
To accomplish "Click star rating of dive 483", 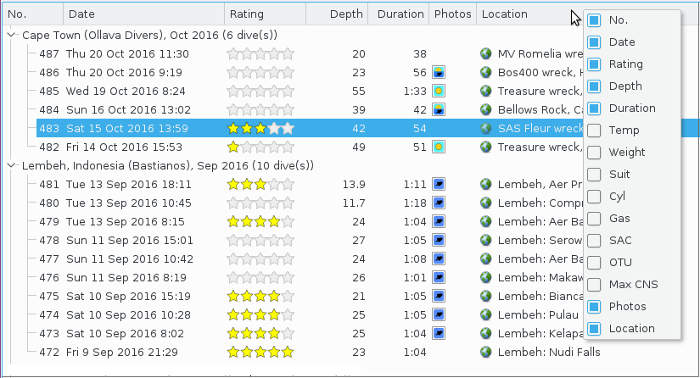I will tap(260, 129).
